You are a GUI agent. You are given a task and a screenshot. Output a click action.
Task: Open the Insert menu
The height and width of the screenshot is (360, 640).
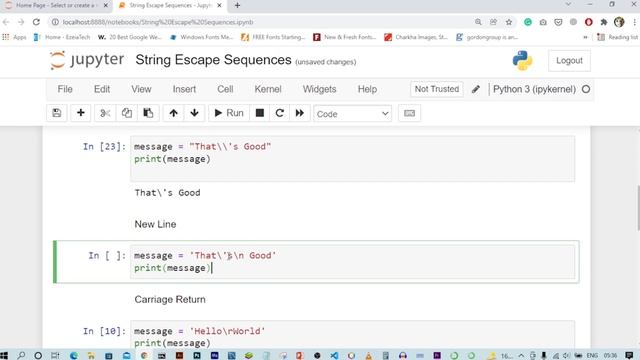(184, 89)
